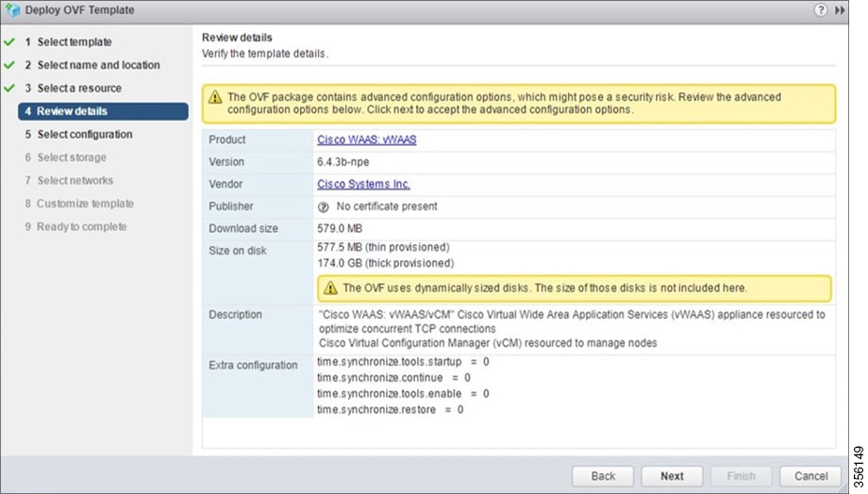Click green checkmark beside Select a resource
The width and height of the screenshot is (868, 494).
pyautogui.click(x=9, y=88)
